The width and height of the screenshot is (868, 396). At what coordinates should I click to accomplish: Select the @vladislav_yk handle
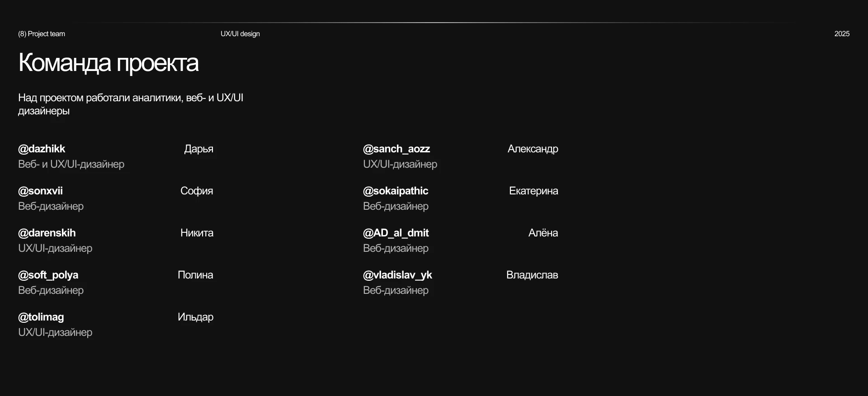coord(397,275)
